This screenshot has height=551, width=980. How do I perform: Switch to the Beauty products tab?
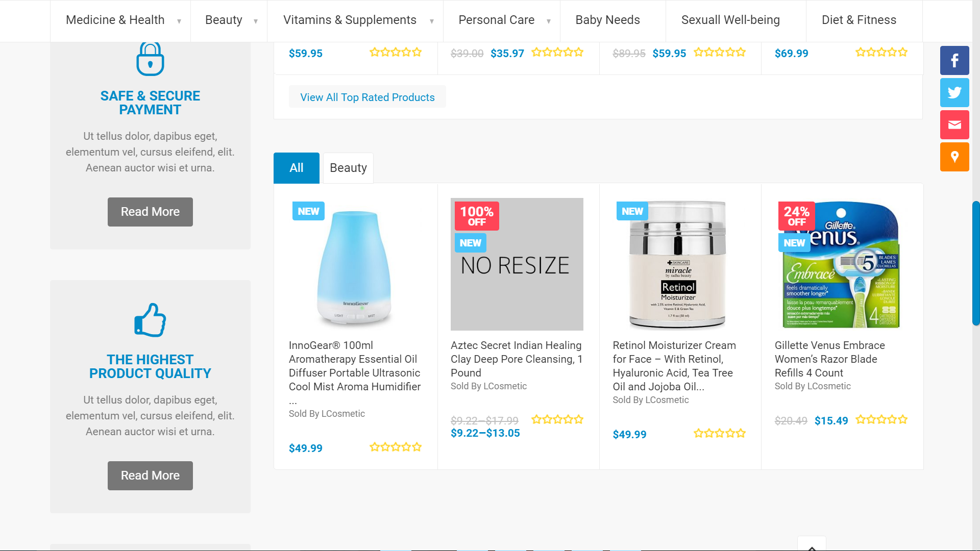[348, 168]
